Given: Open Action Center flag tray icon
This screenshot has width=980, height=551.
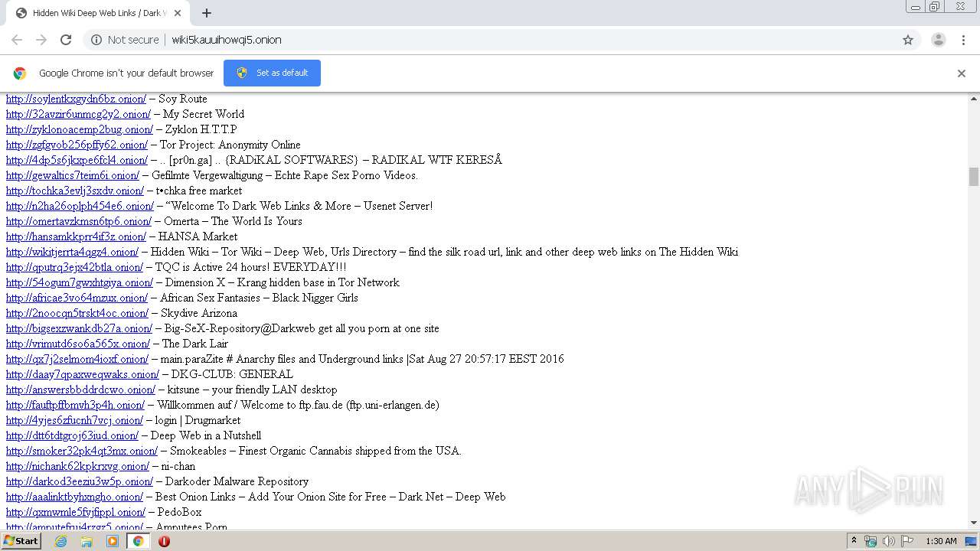Looking at the screenshot, I should (x=907, y=541).
